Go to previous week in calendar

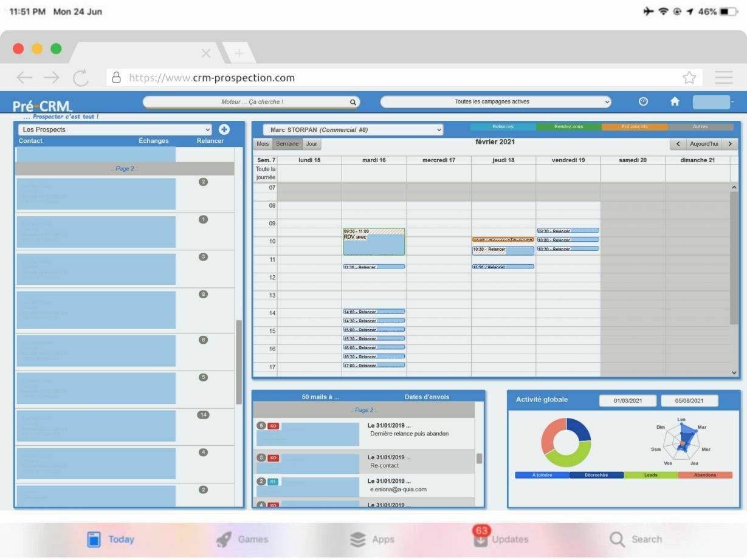coord(678,144)
